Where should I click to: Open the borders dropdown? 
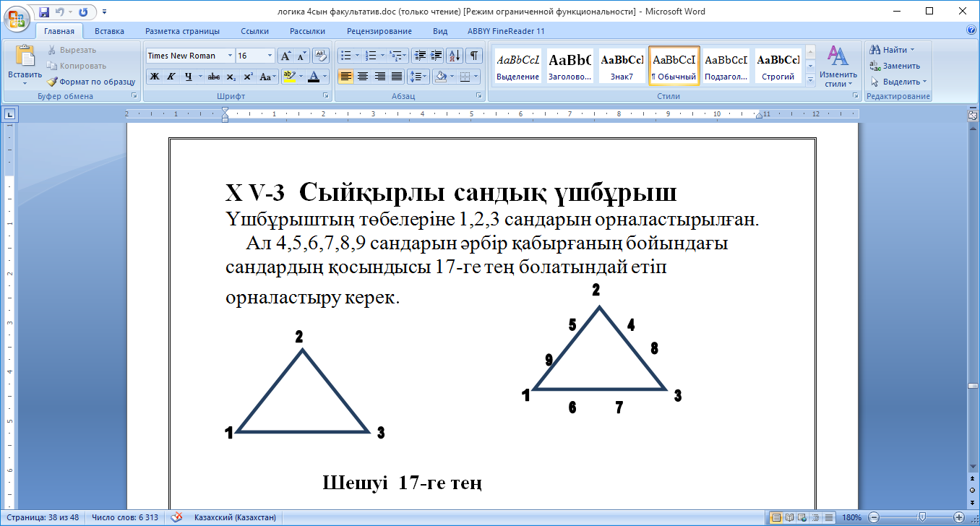[468, 77]
